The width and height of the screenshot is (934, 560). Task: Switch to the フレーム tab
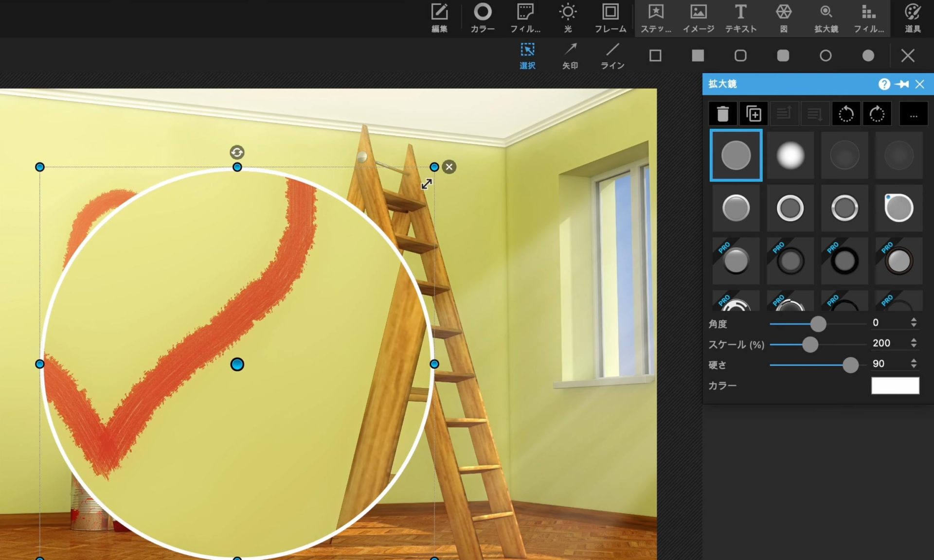(x=611, y=18)
